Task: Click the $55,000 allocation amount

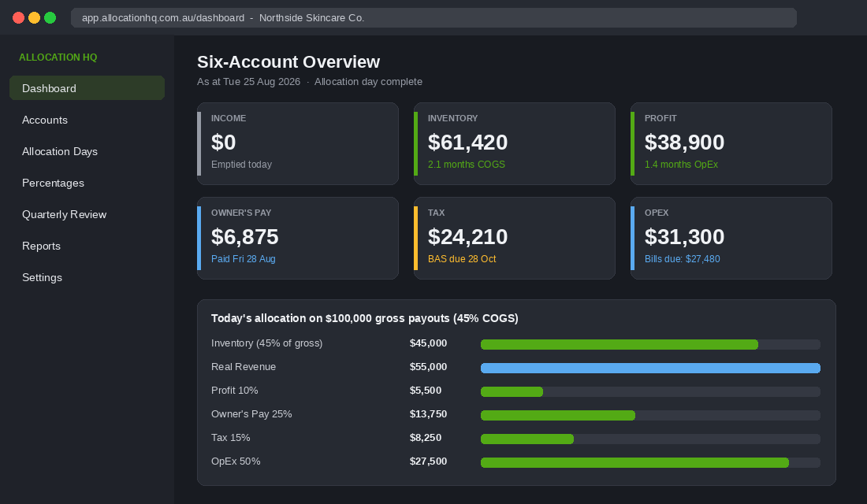Action: pos(428,367)
